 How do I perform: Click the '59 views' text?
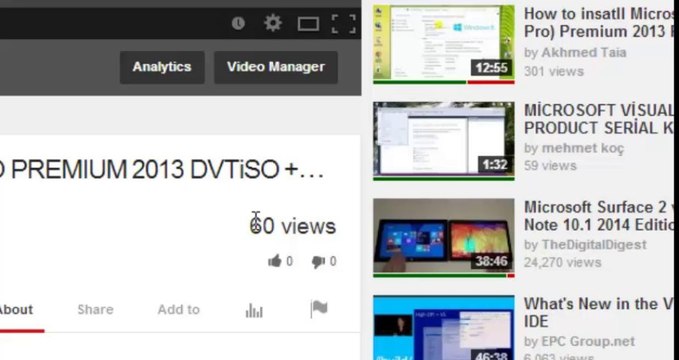(550, 165)
